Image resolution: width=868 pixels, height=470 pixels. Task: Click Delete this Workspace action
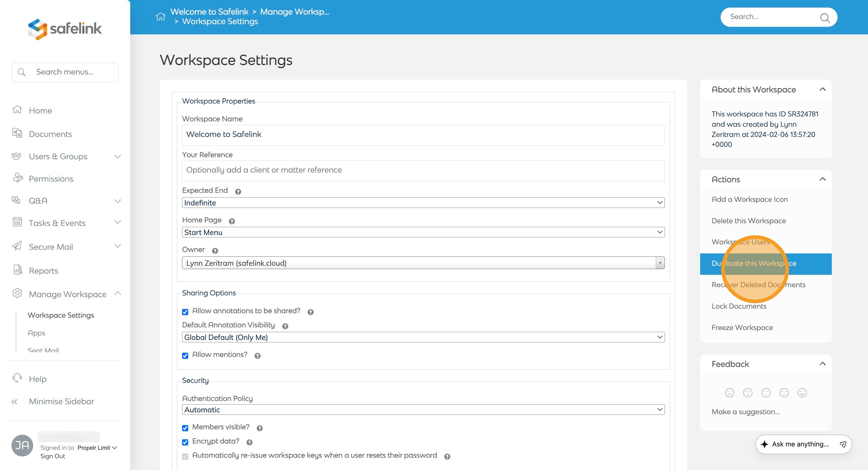tap(748, 221)
